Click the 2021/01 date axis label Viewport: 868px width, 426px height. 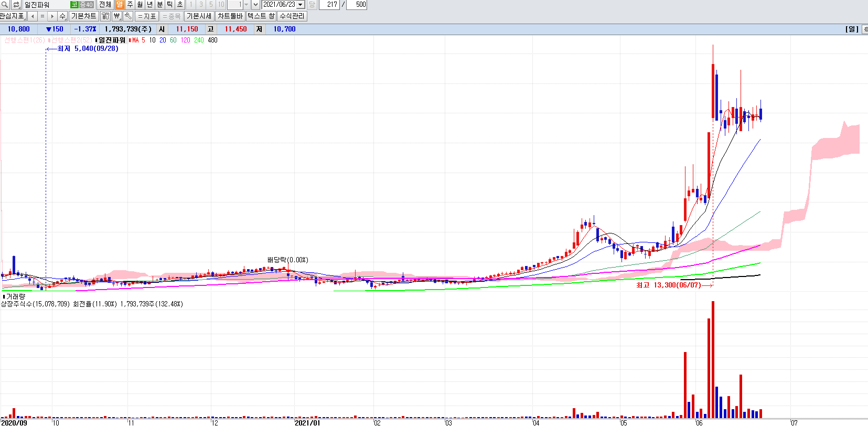tap(307, 422)
